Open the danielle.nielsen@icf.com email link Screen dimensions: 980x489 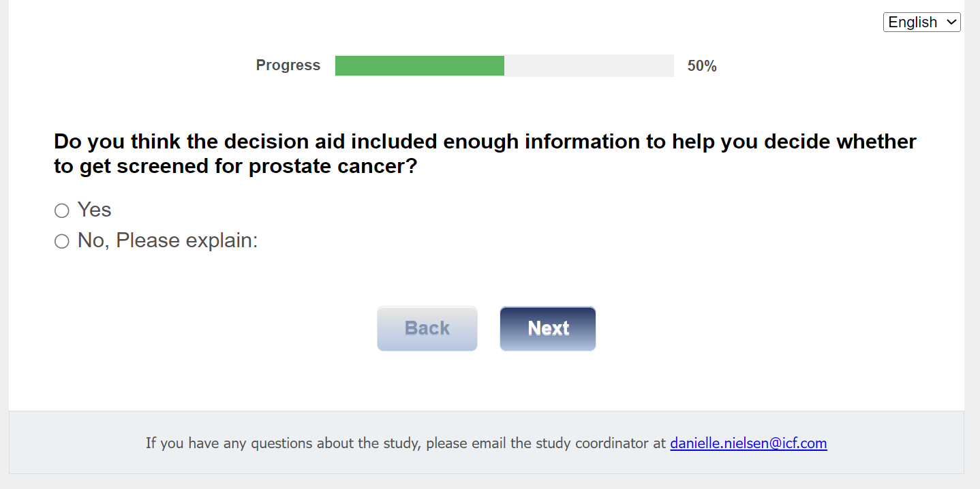click(748, 443)
